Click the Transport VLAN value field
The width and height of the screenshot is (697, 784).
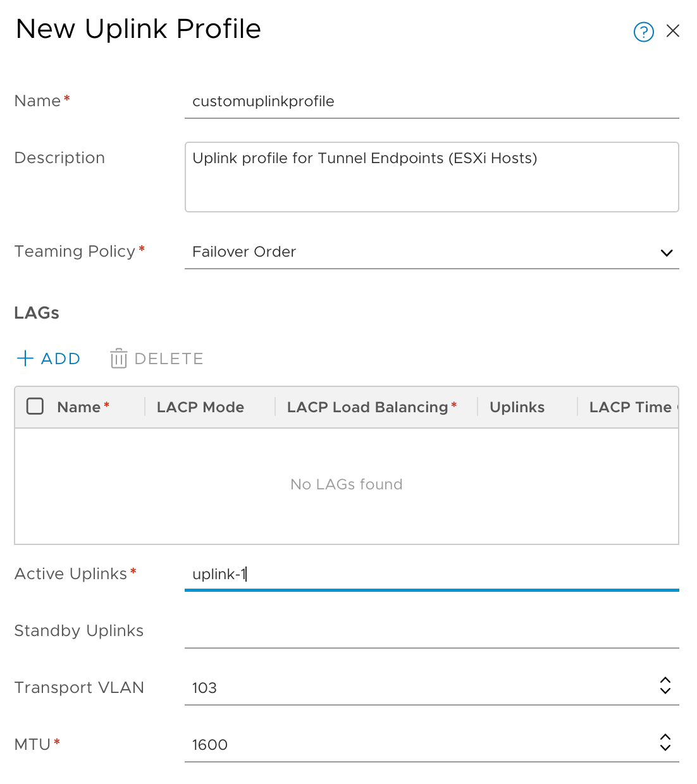point(417,688)
